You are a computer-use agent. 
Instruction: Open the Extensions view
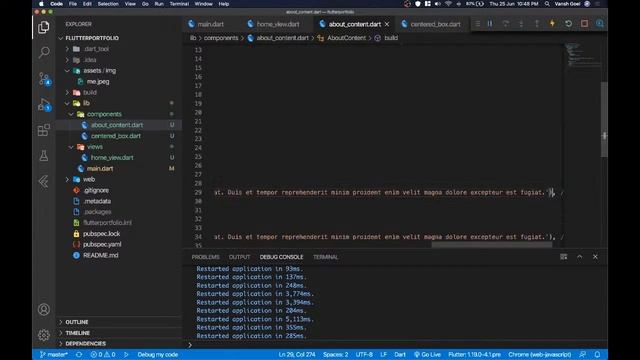(x=44, y=130)
